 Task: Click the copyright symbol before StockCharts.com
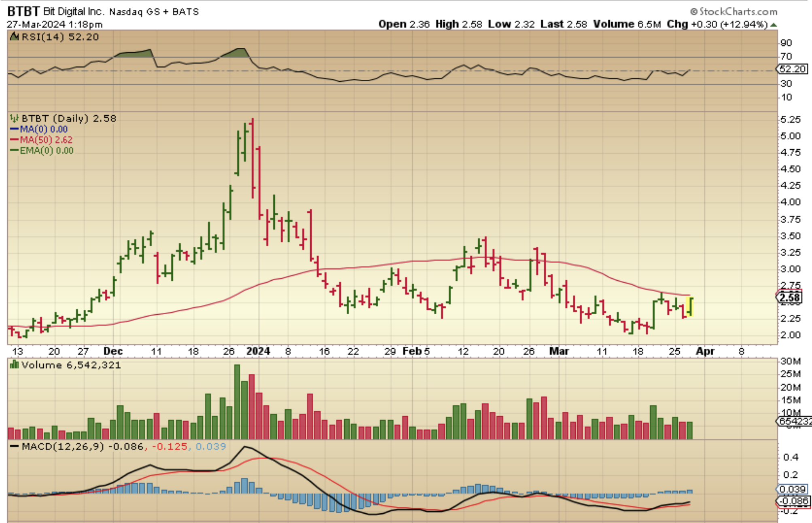point(694,12)
